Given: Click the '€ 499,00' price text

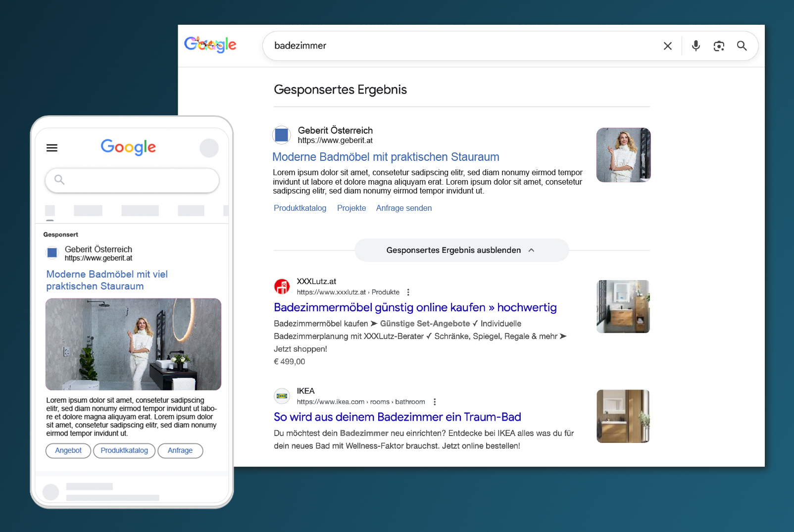Looking at the screenshot, I should pos(290,362).
